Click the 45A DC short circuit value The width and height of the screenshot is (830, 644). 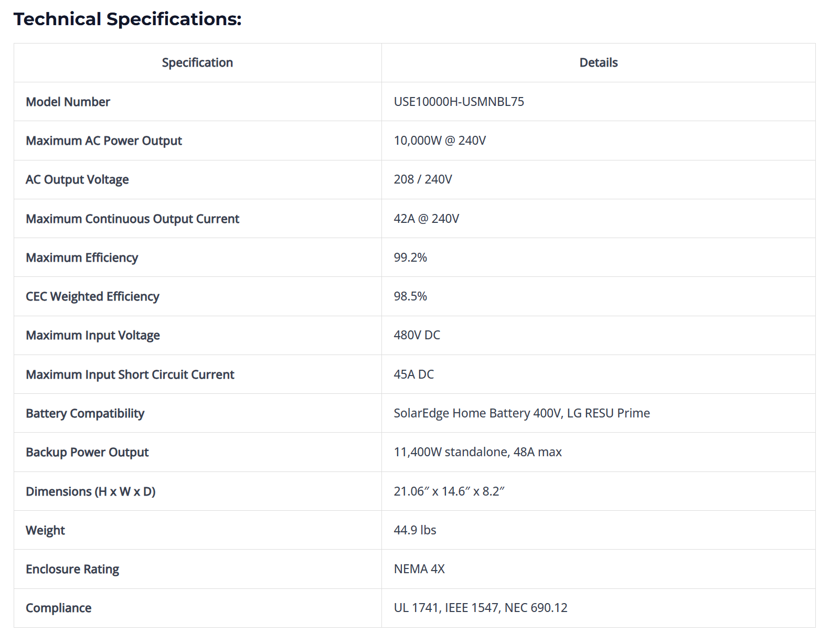click(x=414, y=374)
